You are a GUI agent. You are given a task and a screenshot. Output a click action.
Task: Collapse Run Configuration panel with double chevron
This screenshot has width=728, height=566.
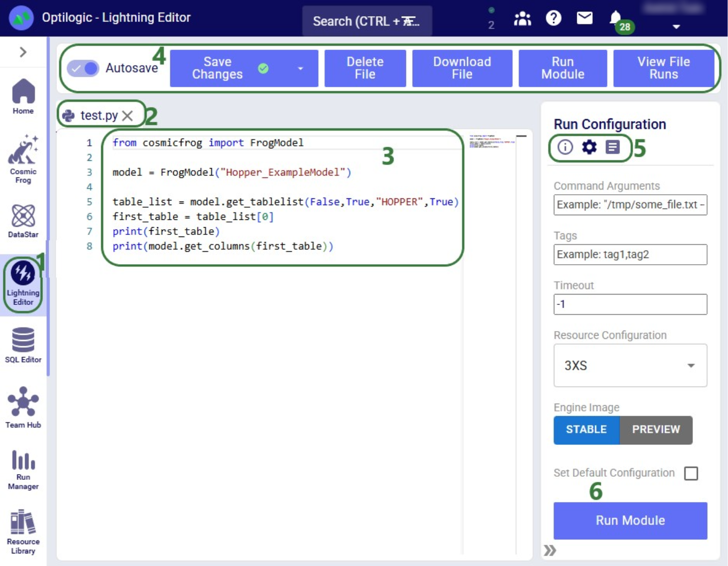[550, 550]
